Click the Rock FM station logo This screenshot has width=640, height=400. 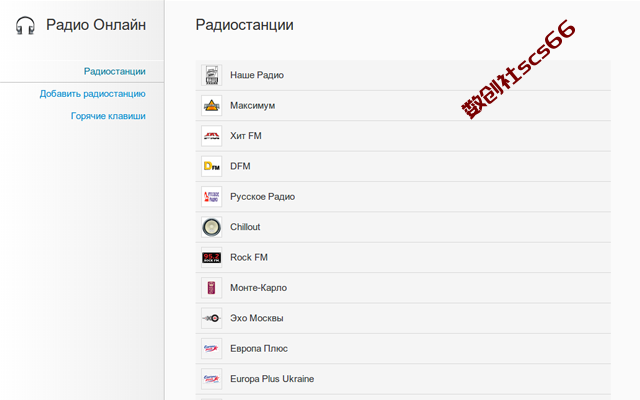pyautogui.click(x=211, y=258)
